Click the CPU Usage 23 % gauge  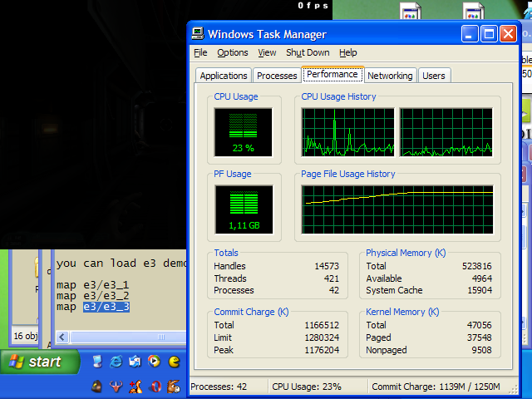[244, 133]
